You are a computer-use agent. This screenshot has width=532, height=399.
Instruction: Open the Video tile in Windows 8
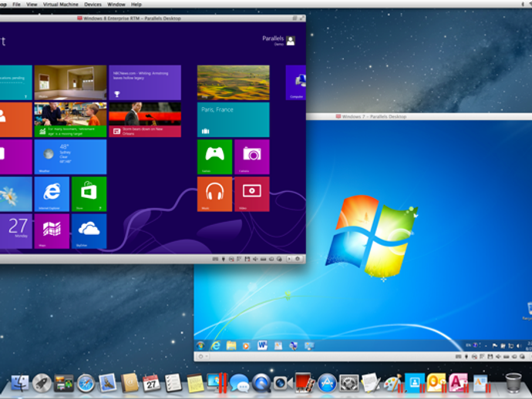tap(252, 194)
